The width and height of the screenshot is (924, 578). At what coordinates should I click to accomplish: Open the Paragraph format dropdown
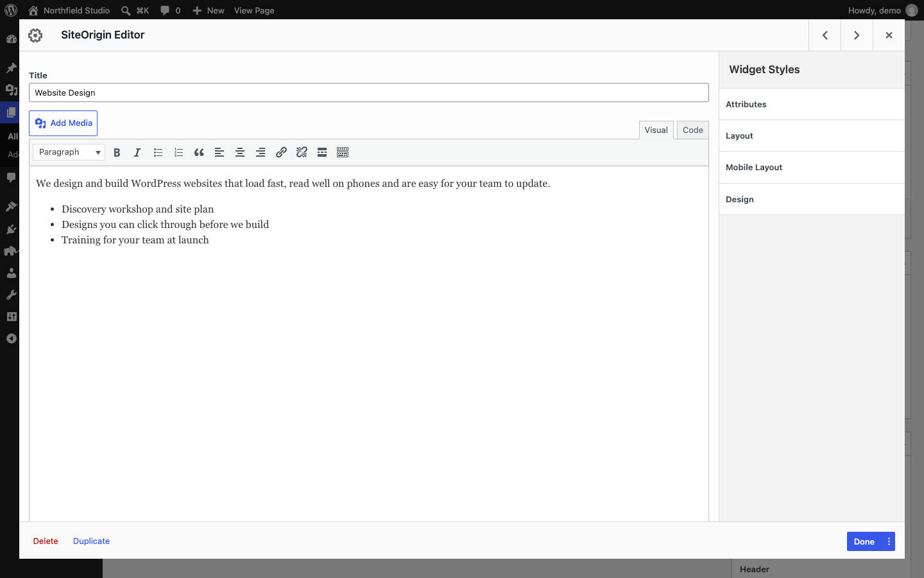click(x=69, y=152)
